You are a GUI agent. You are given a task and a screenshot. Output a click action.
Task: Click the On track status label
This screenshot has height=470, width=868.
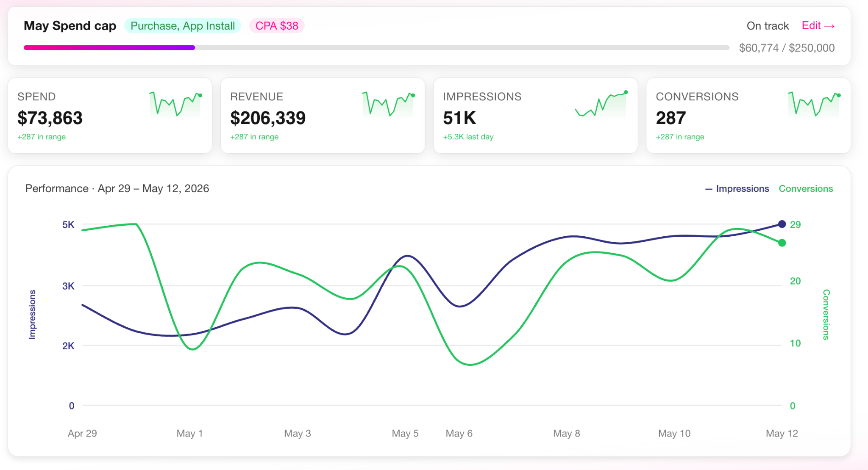(x=768, y=26)
